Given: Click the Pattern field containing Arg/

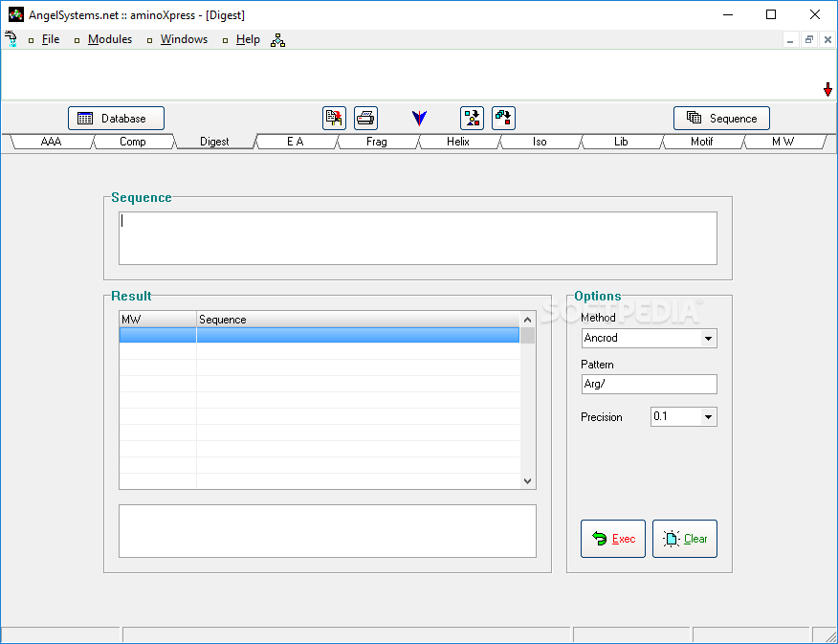Looking at the screenshot, I should 649,385.
